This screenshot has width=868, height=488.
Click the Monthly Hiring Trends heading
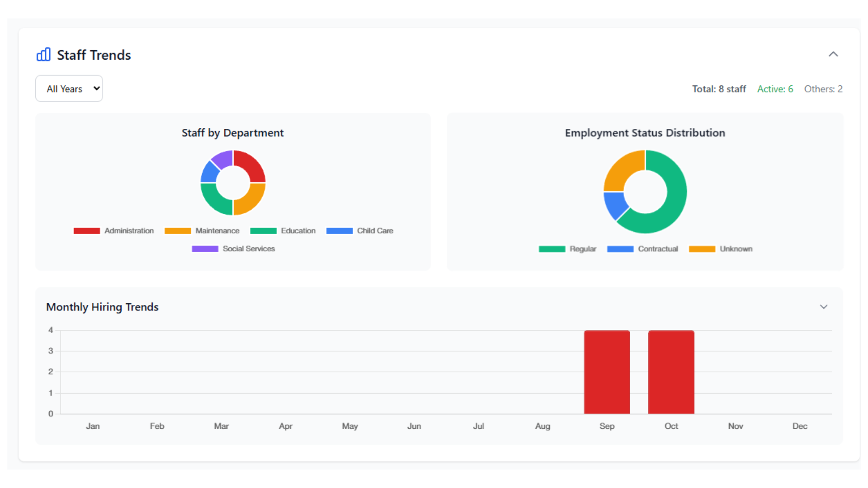pos(102,307)
